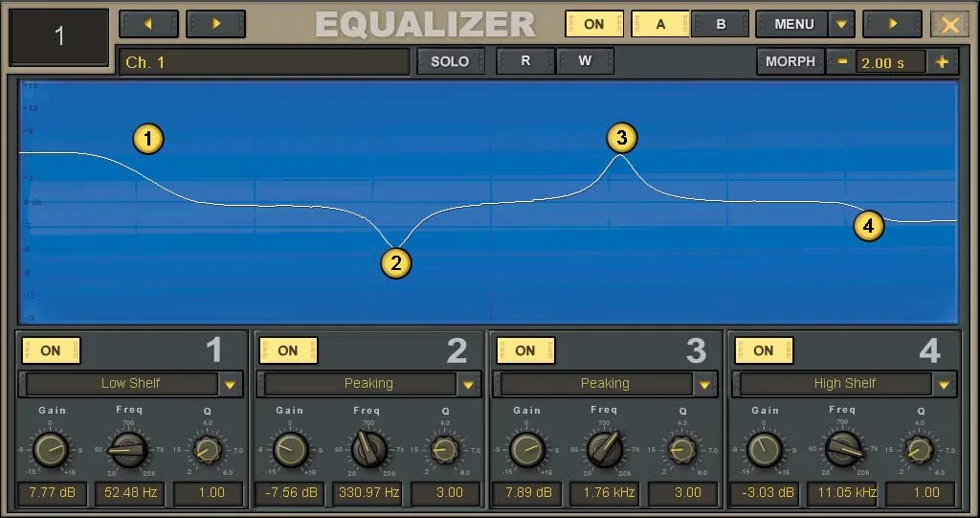
Task: Click the channel number 1 display box
Action: point(59,36)
